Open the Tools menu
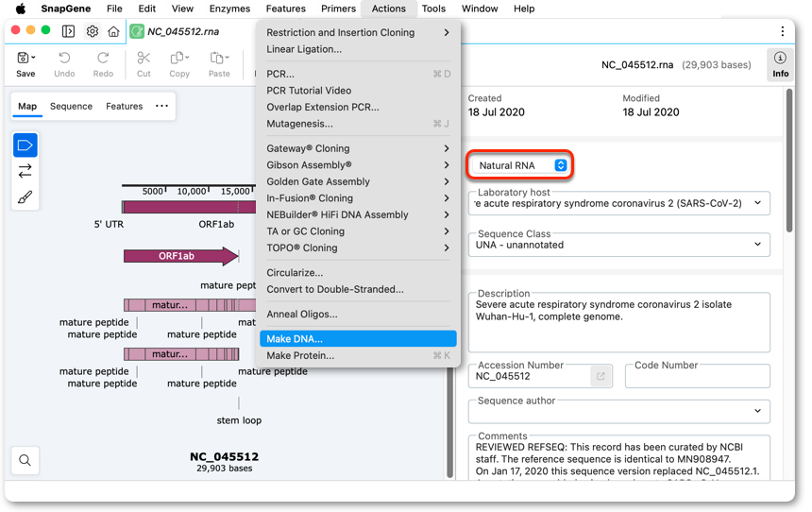 click(x=433, y=9)
